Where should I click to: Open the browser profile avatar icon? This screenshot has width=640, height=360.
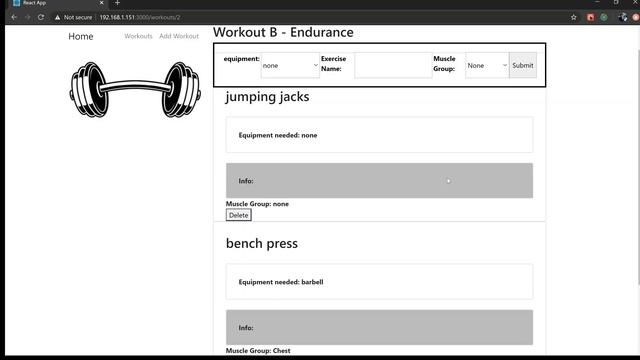(623, 17)
